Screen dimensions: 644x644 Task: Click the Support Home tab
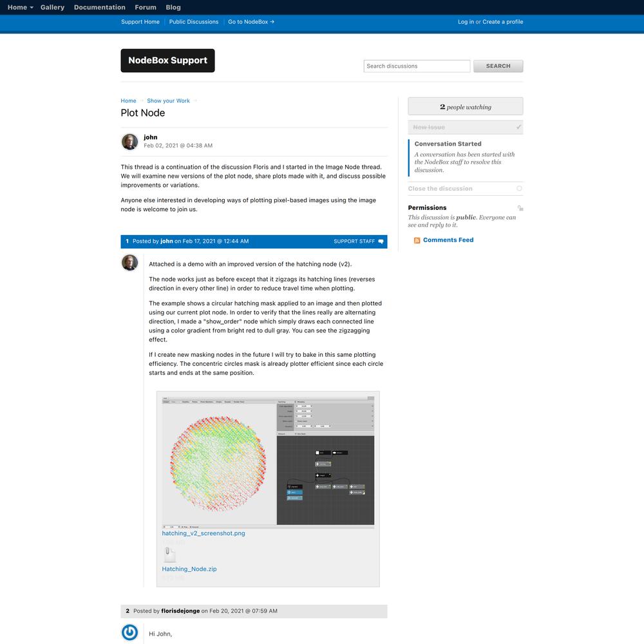point(140,22)
